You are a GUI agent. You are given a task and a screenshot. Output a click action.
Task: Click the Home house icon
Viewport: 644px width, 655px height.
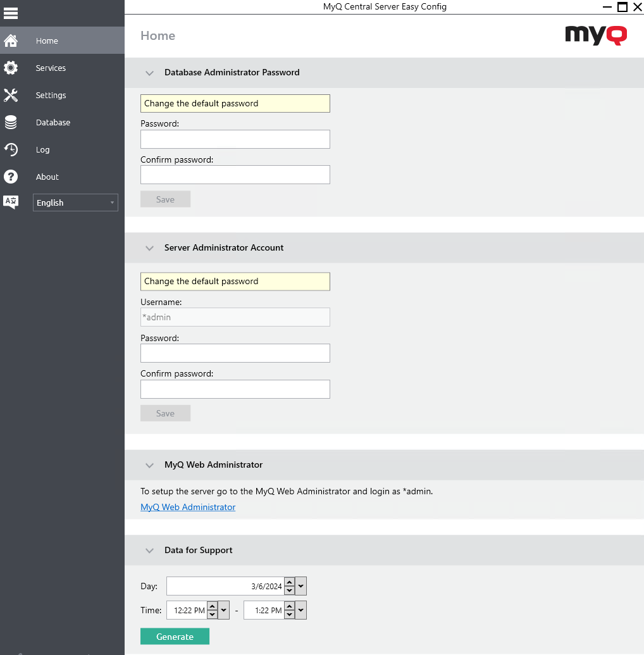coord(11,41)
